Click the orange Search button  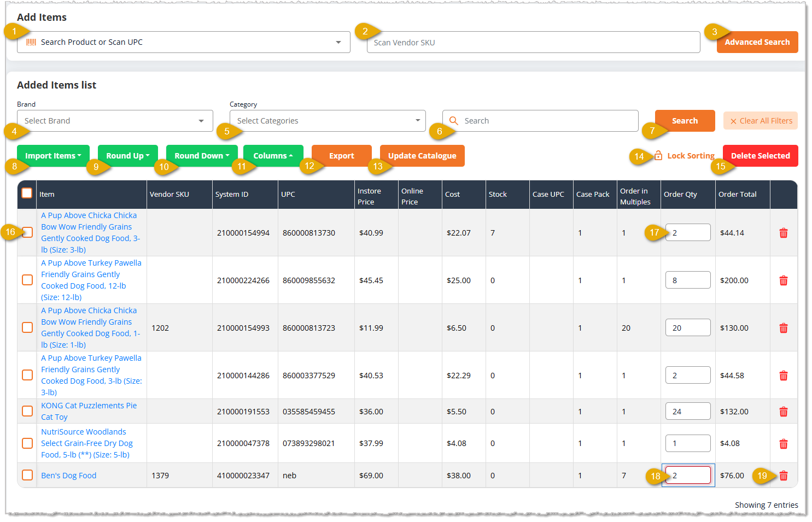tap(685, 121)
